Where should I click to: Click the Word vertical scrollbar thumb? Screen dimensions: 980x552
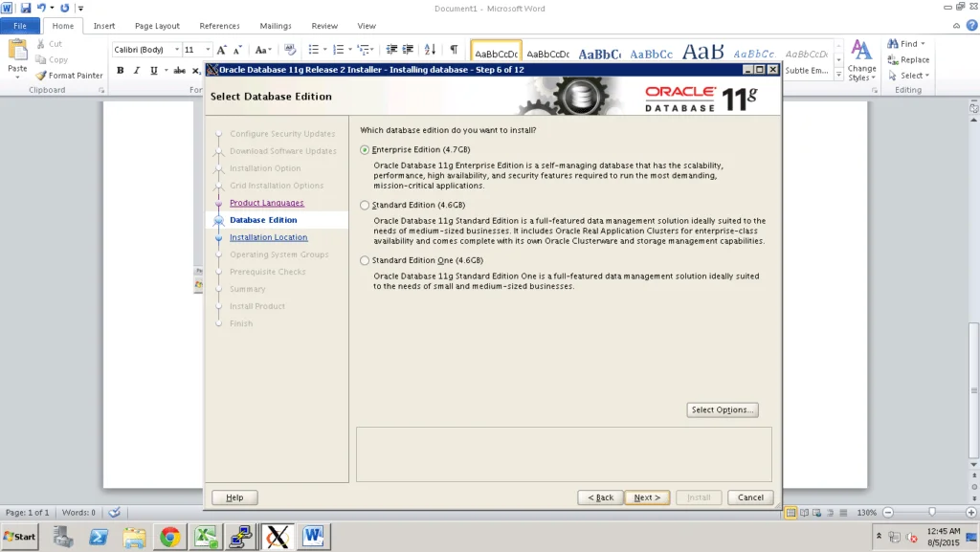click(x=973, y=390)
